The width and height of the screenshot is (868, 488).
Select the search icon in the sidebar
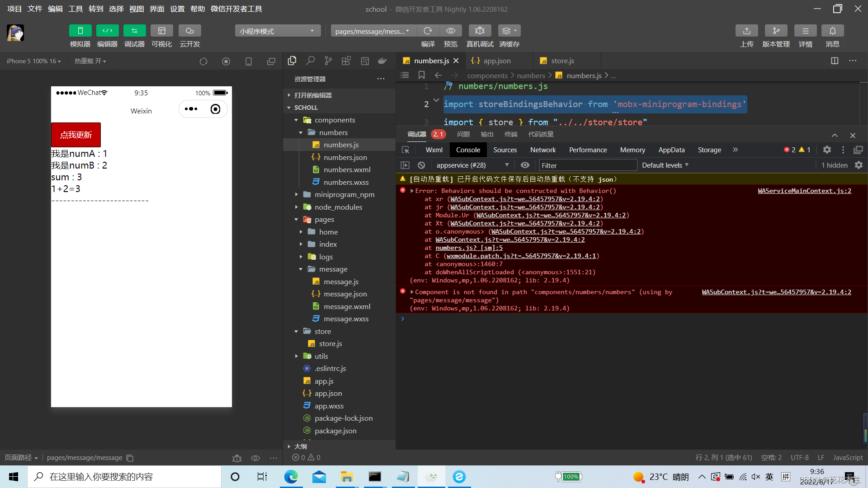tap(310, 60)
